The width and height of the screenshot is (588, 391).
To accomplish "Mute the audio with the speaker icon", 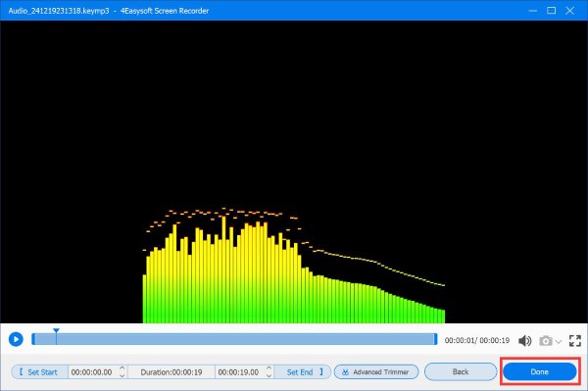I will [x=524, y=340].
